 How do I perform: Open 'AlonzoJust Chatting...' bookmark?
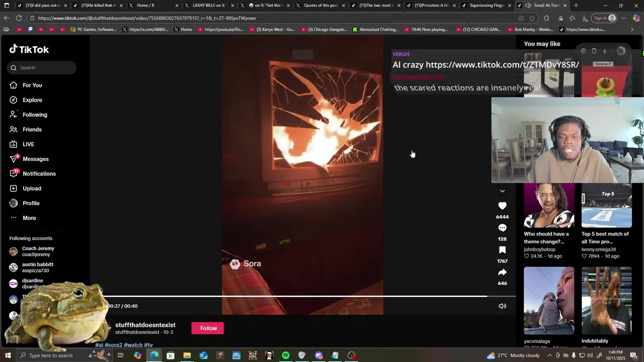click(375, 30)
